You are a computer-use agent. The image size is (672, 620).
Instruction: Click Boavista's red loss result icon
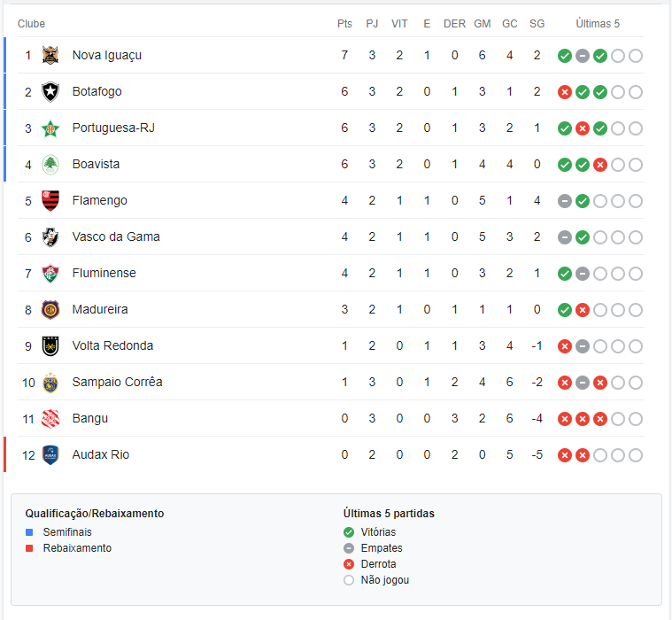600,165
